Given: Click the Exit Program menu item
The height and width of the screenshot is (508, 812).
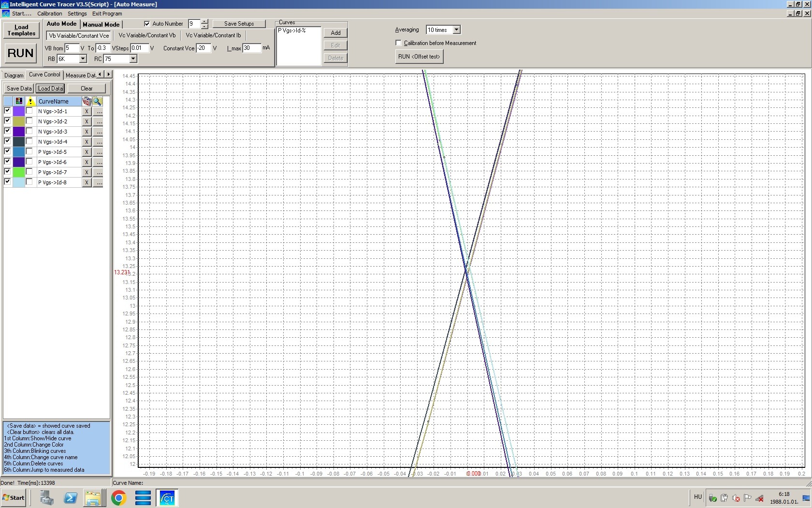Looking at the screenshot, I should 107,14.
